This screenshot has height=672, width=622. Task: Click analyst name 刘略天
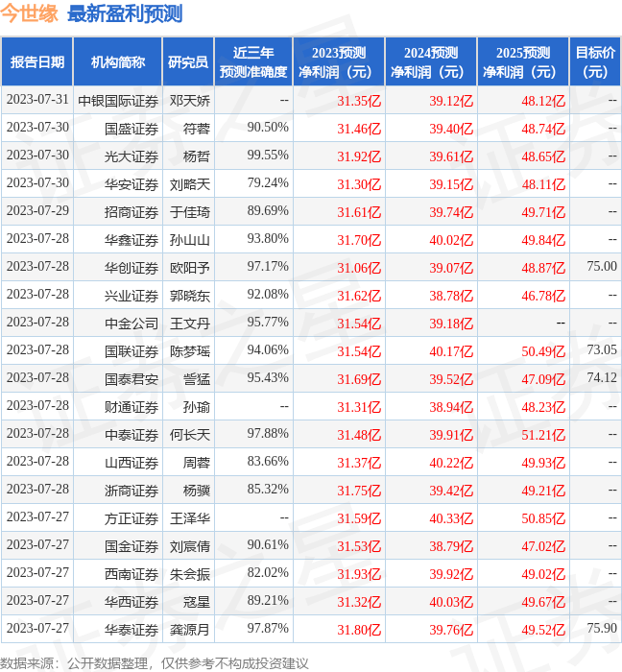click(x=190, y=184)
